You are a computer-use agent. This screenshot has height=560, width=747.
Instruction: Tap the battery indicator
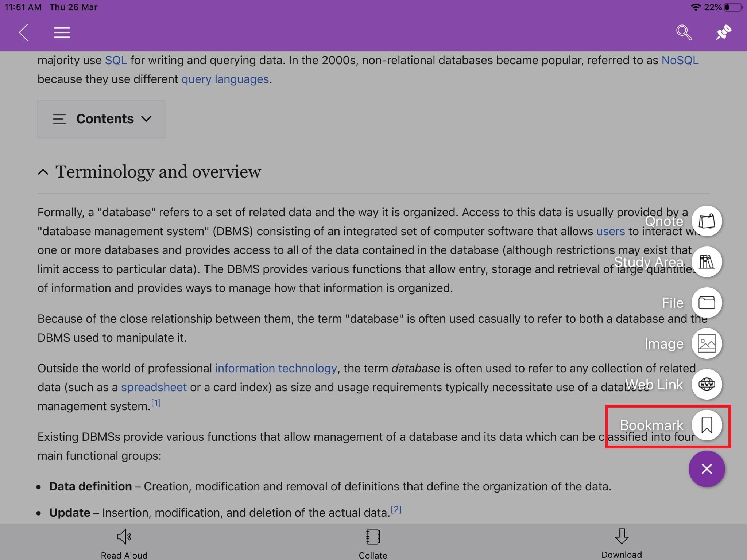tap(733, 7)
